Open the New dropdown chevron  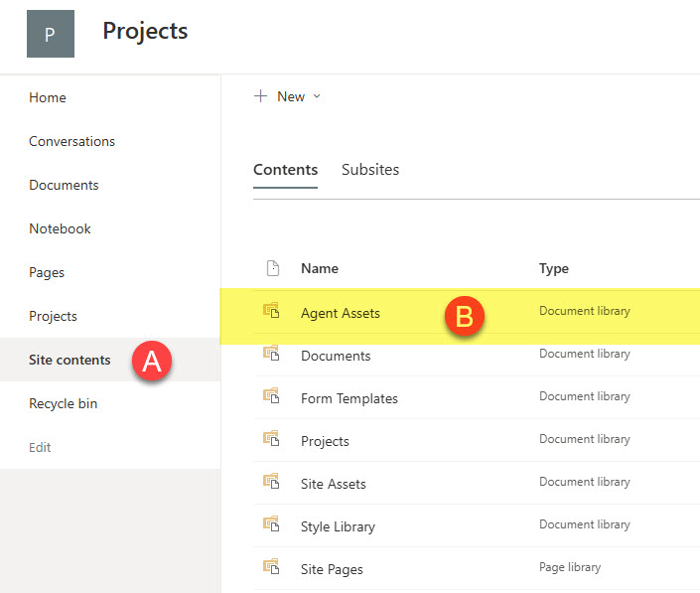[317, 96]
